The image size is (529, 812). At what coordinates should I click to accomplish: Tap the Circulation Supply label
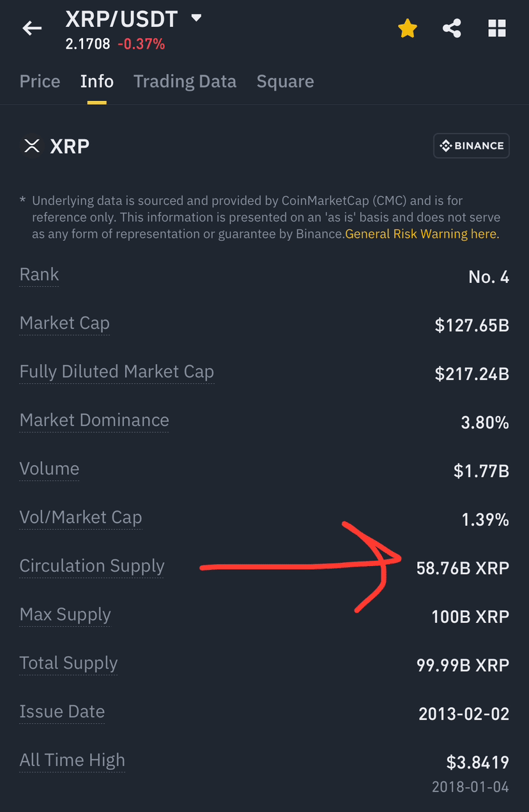click(92, 566)
